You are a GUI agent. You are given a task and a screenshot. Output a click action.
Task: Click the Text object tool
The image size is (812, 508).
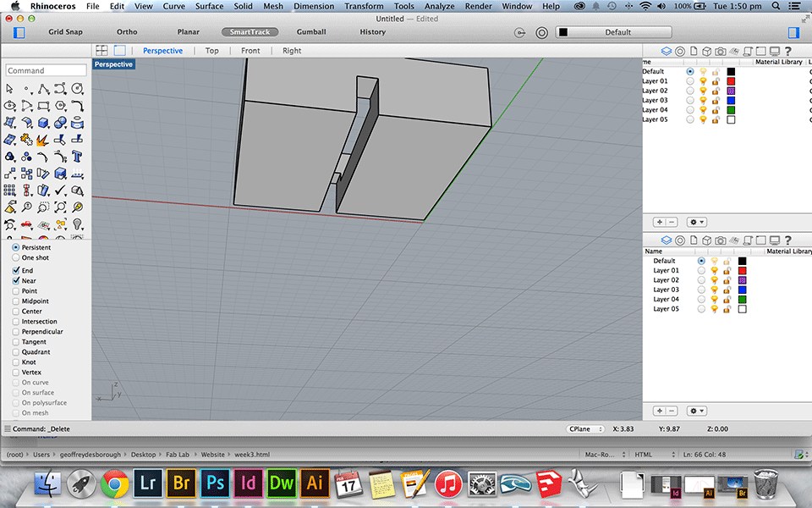(x=77, y=157)
